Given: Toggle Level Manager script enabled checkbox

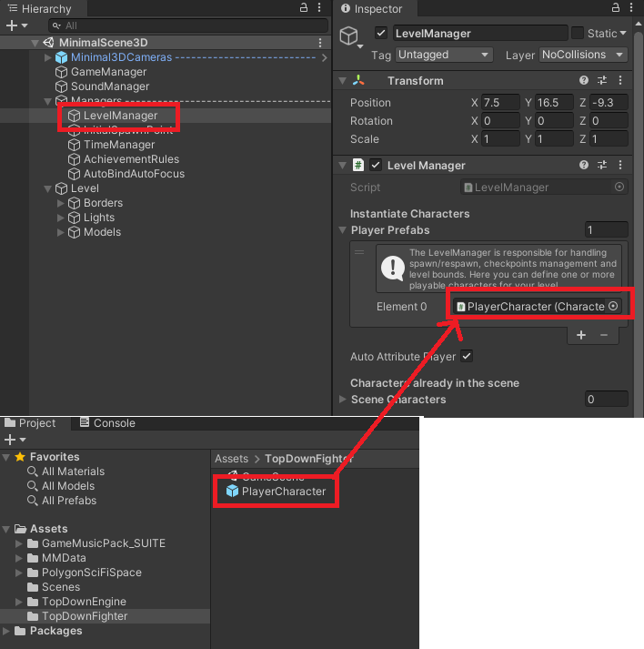Looking at the screenshot, I should (x=376, y=165).
